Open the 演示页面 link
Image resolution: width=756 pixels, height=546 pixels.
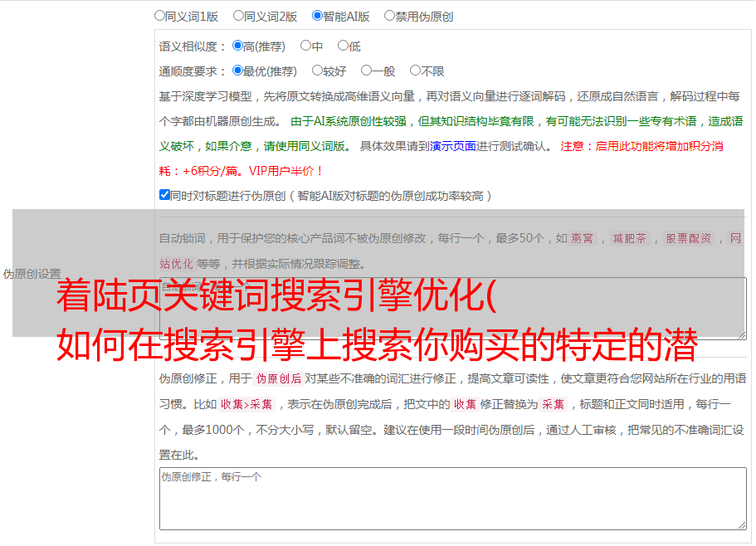[x=453, y=146]
